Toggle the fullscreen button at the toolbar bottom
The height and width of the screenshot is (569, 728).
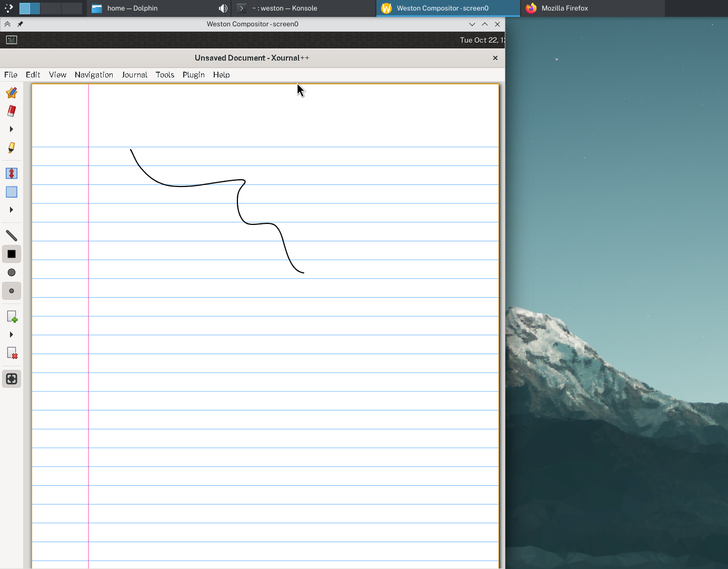(12, 379)
